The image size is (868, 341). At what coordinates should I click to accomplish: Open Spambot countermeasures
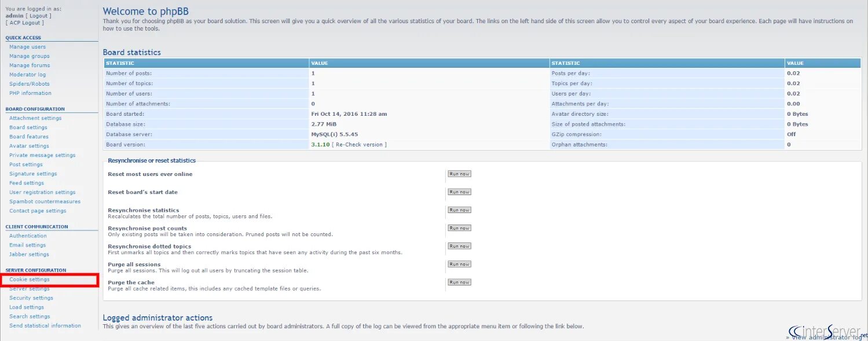(45, 201)
